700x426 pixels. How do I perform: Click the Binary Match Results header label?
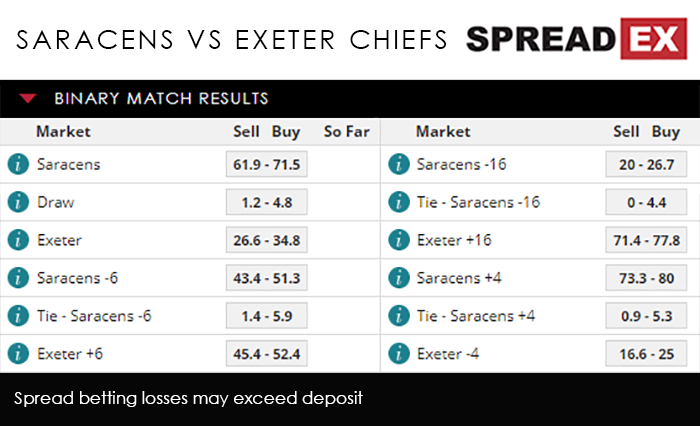point(161,98)
